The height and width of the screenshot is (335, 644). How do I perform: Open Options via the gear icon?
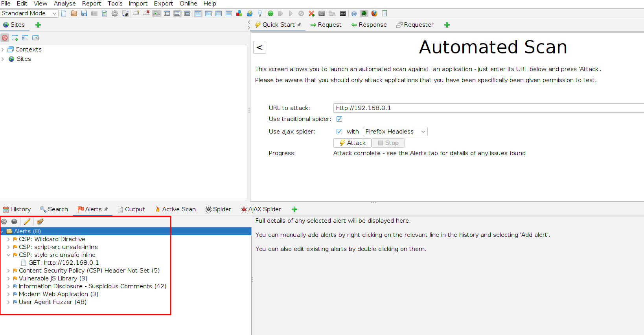tap(115, 13)
